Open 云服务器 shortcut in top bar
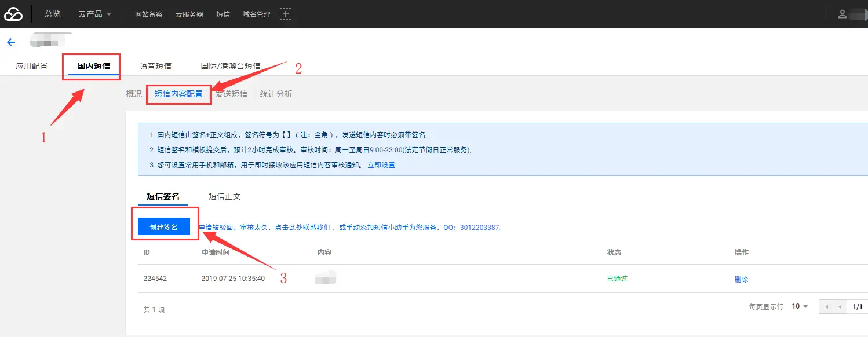This screenshot has width=868, height=337. [189, 14]
